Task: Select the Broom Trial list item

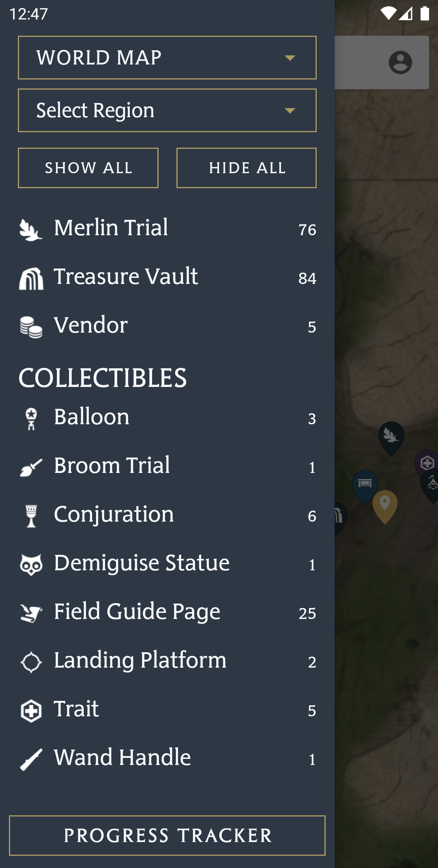Action: coord(167,466)
